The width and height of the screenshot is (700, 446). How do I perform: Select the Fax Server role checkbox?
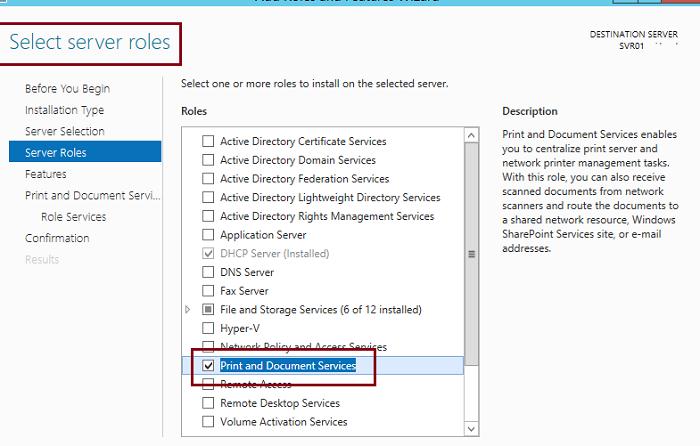(208, 291)
